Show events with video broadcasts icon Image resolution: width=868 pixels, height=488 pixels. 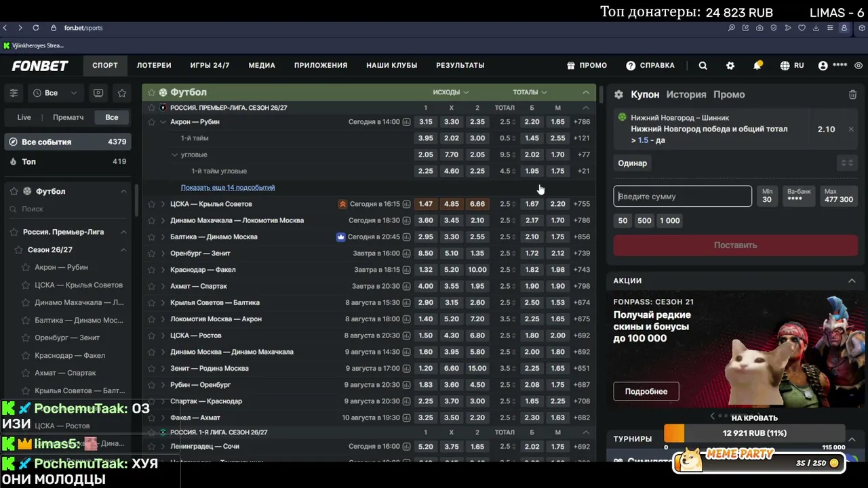click(98, 93)
